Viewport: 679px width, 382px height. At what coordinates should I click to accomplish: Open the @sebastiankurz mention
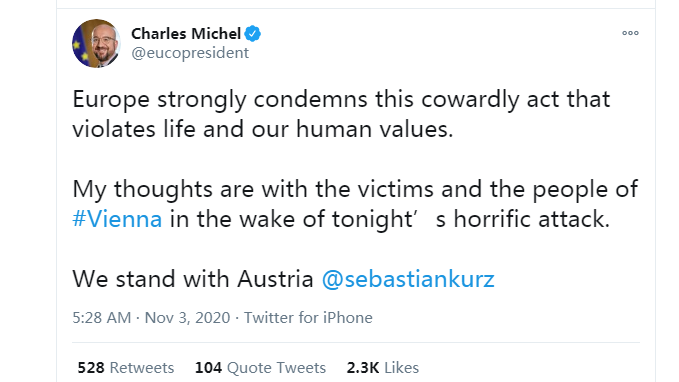tap(408, 279)
